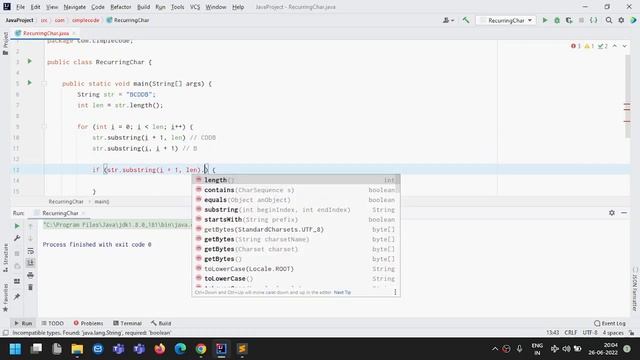Select equals(Object anObject) suggestion
Viewport: 640px width, 360px height.
[296, 200]
